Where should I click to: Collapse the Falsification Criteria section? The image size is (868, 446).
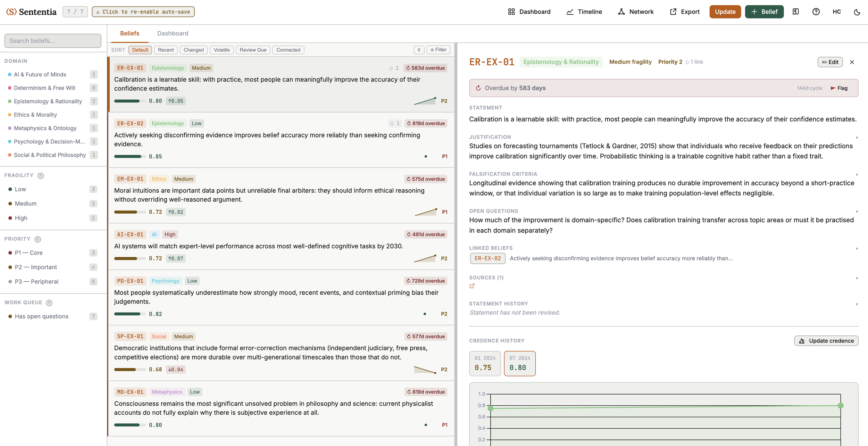point(857,174)
